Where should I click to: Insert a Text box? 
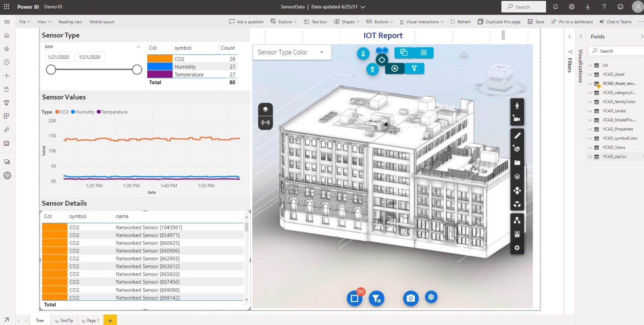point(315,22)
